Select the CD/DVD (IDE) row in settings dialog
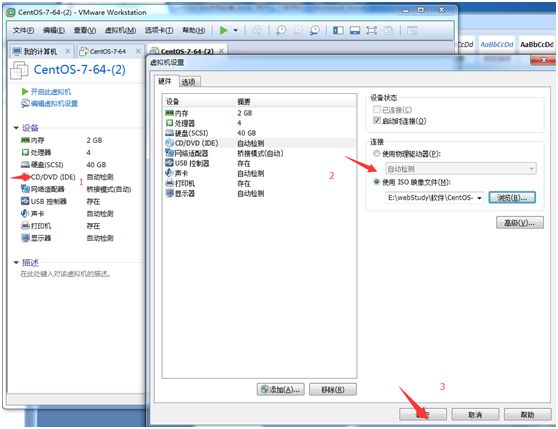 [x=259, y=143]
